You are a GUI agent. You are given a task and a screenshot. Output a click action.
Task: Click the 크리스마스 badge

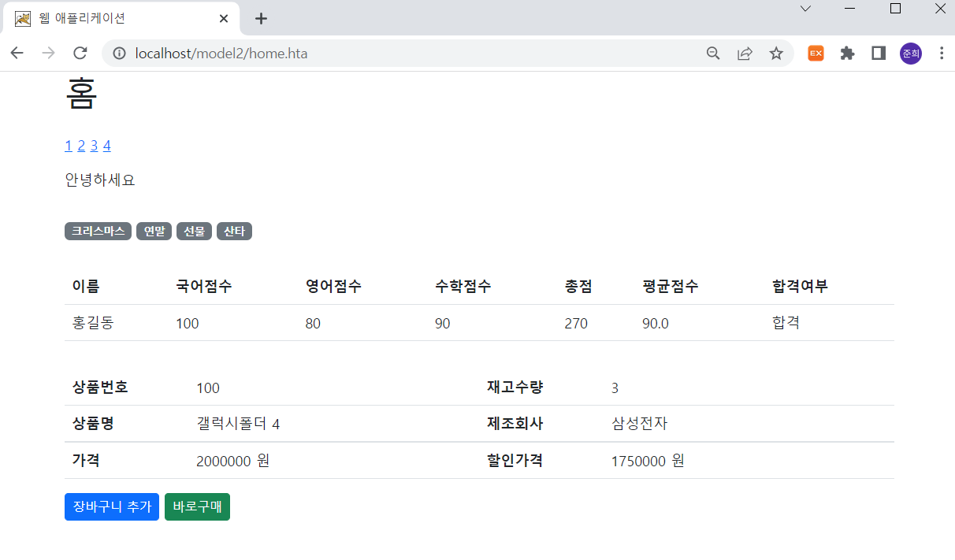tap(98, 231)
